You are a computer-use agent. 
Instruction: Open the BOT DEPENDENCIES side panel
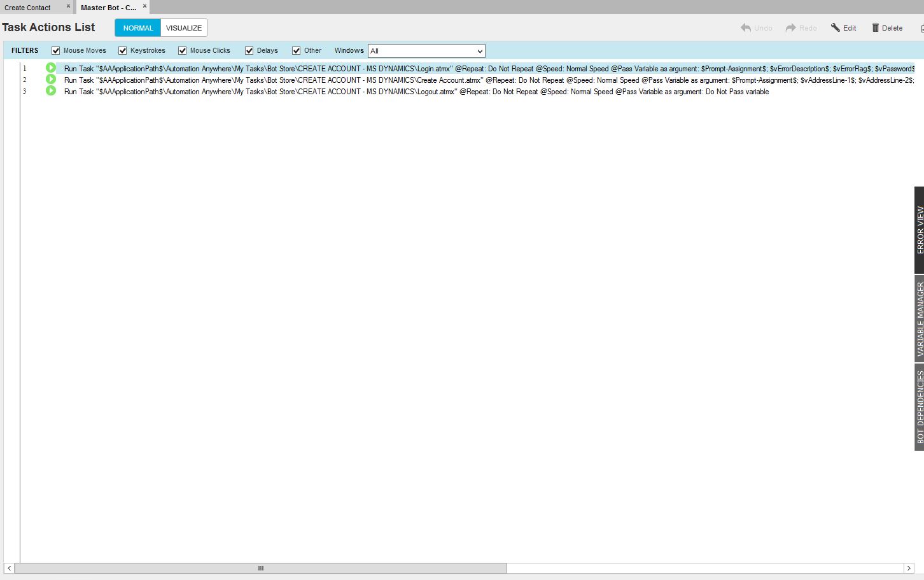click(x=920, y=407)
